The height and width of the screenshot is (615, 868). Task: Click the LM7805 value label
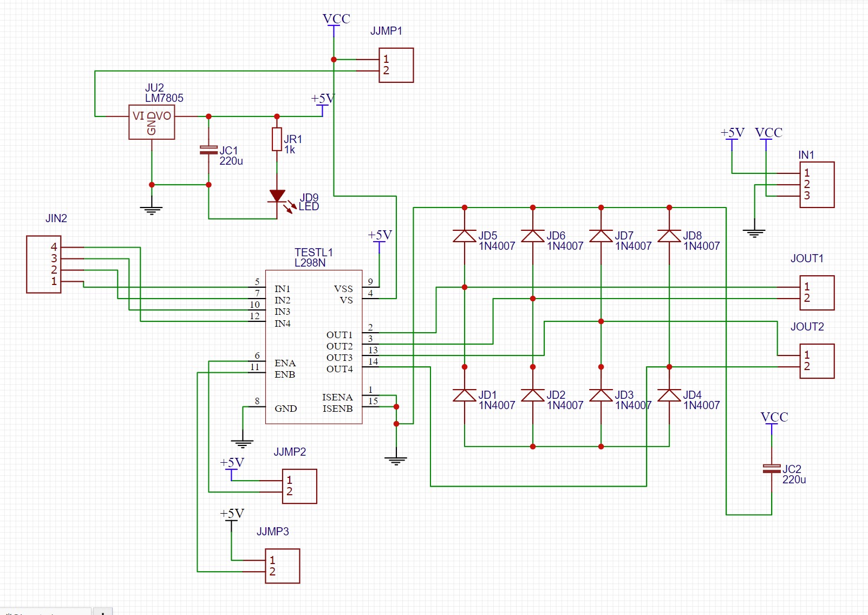[x=164, y=98]
